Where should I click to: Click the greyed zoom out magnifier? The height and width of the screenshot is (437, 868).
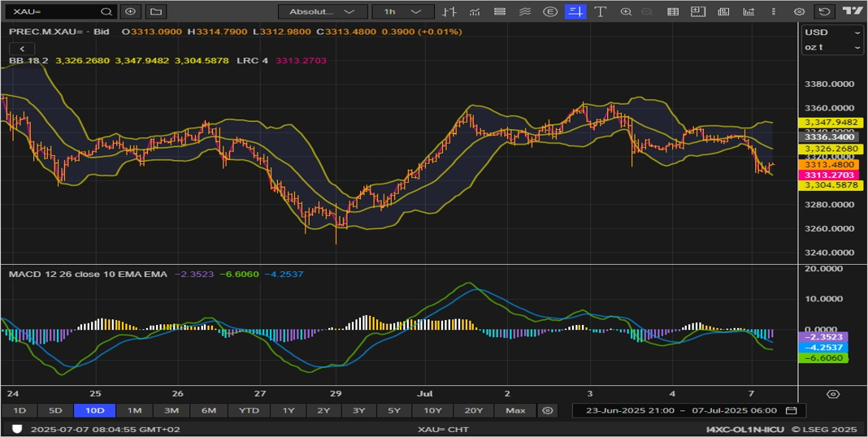pyautogui.click(x=647, y=11)
